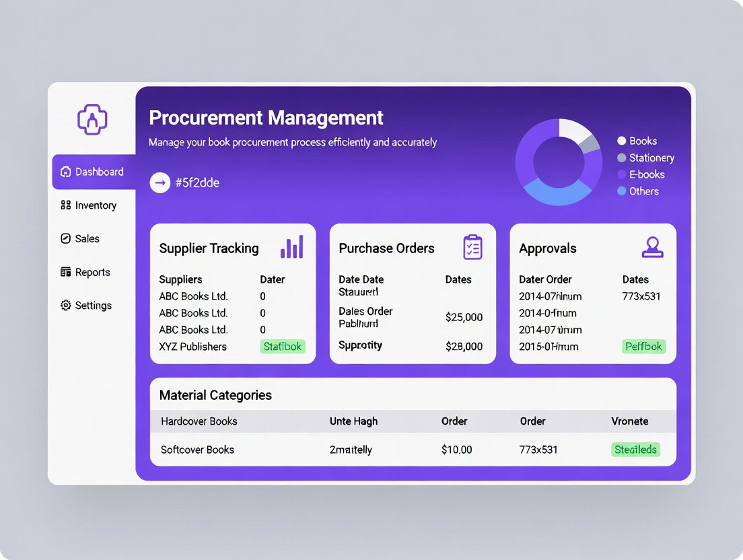Click the green status badge in Approvals
The height and width of the screenshot is (560, 743).
click(644, 347)
